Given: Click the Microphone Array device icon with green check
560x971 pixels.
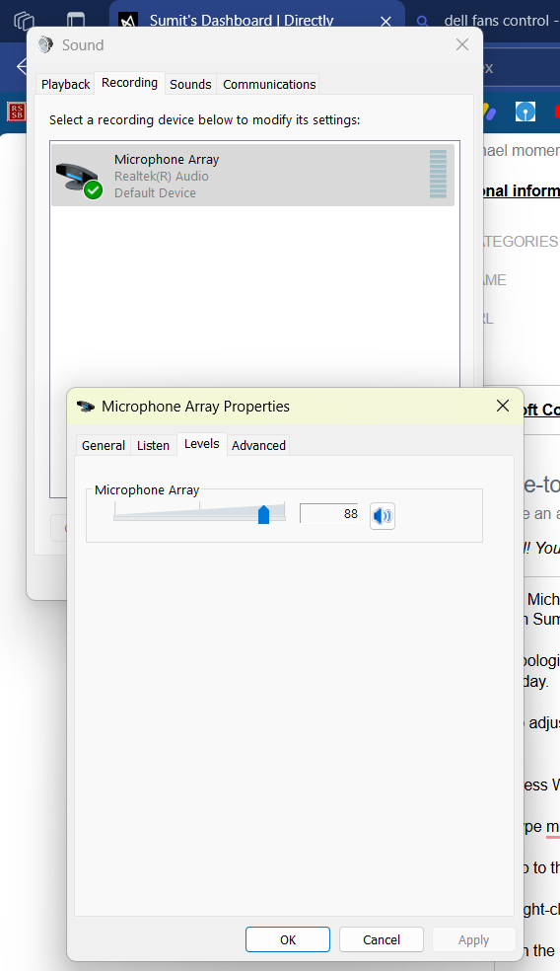Looking at the screenshot, I should click(79, 181).
